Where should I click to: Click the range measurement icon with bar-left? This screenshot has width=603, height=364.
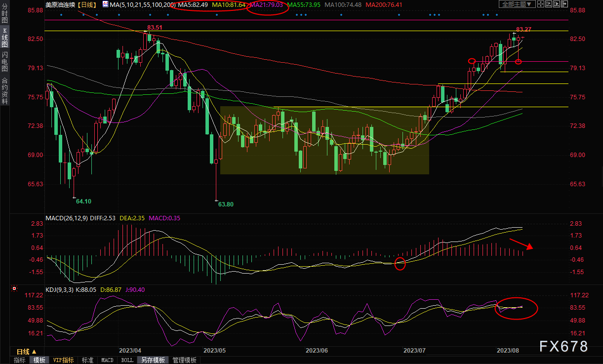tap(549, 4)
